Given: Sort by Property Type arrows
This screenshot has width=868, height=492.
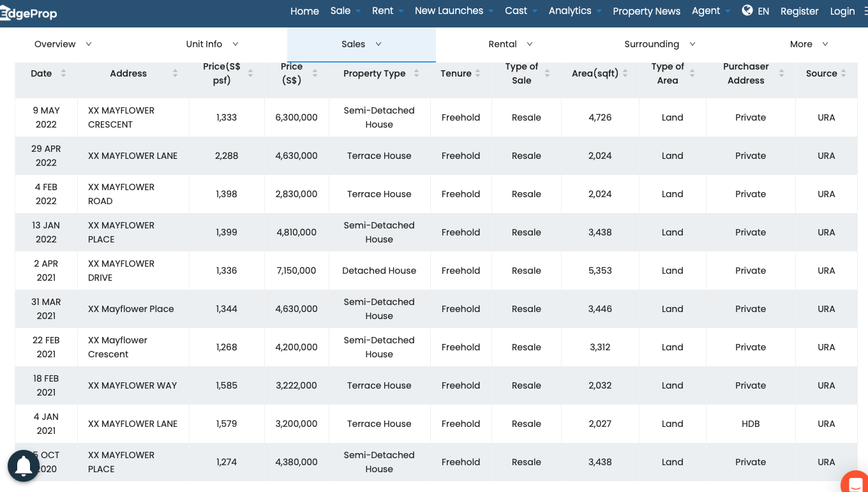Looking at the screenshot, I should 416,73.
